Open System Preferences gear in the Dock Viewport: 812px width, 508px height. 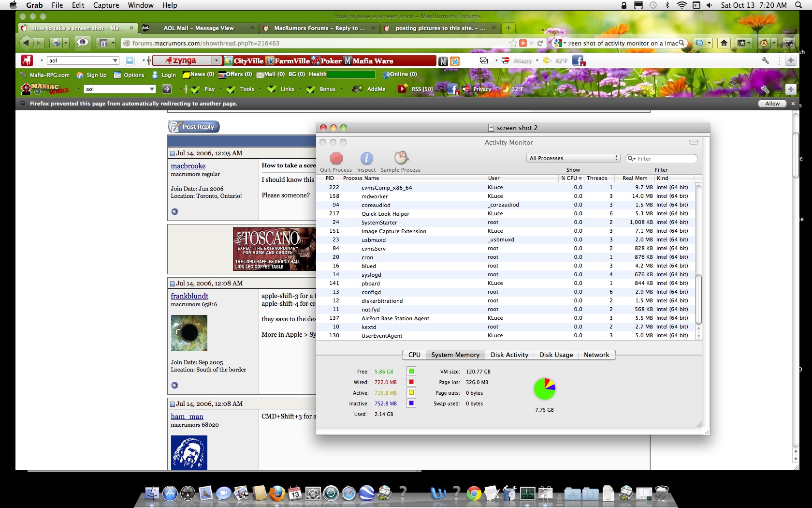click(313, 493)
